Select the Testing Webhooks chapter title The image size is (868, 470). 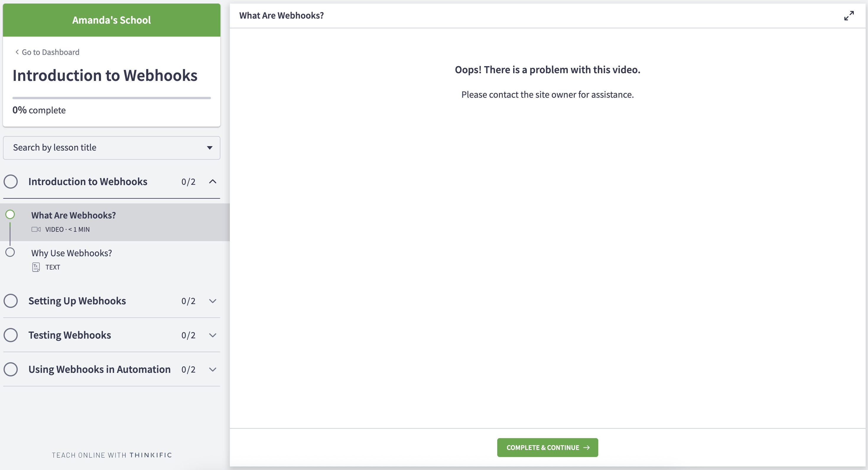(x=70, y=335)
